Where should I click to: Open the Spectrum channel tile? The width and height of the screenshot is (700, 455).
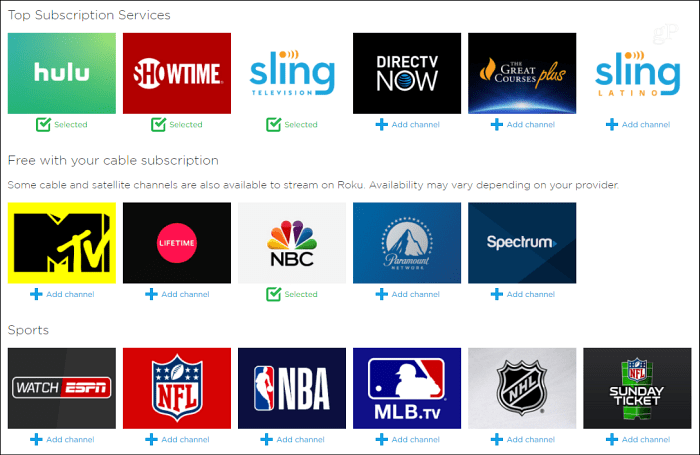point(522,243)
